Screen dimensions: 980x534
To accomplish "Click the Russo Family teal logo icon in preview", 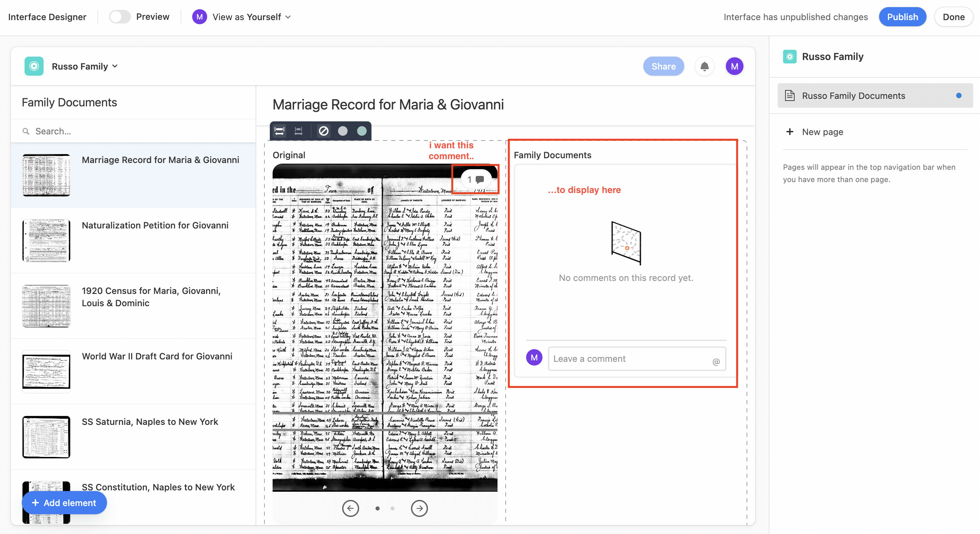I will click(x=34, y=66).
